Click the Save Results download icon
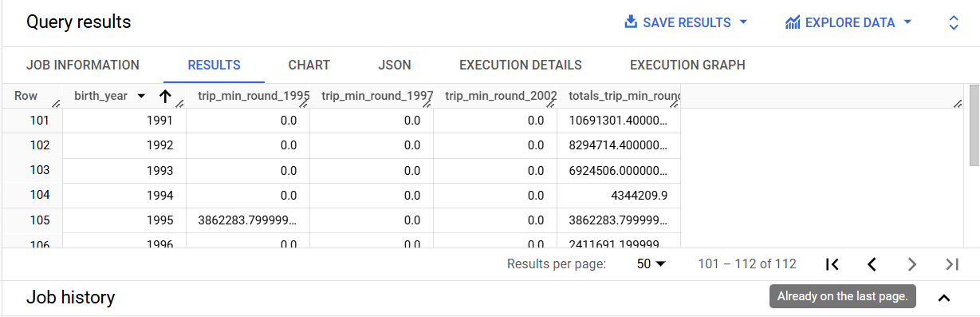Image resolution: width=980 pixels, height=317 pixels. (631, 22)
